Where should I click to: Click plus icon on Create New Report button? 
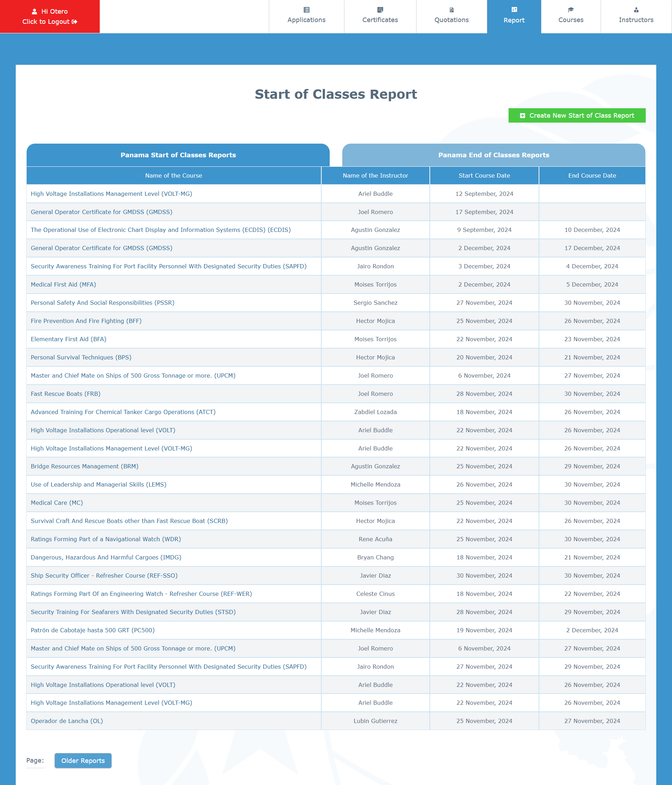pos(522,116)
